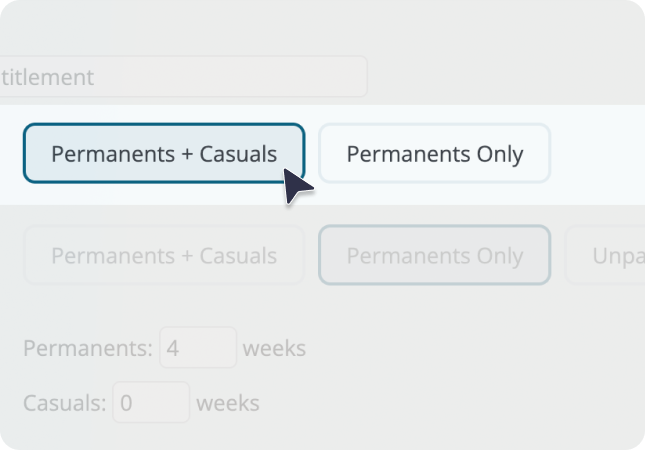Choose Permanents Only in the highlighted row
645x450 pixels.
[x=434, y=153]
